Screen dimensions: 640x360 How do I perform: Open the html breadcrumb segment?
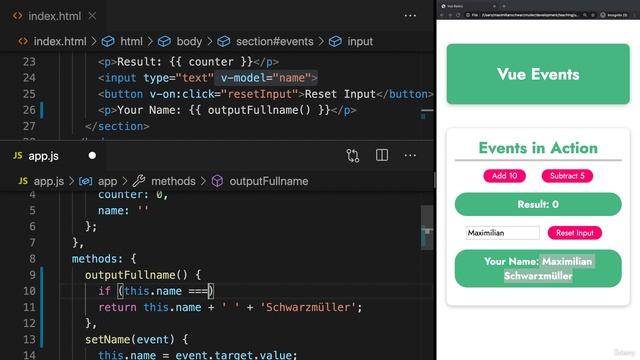131,41
